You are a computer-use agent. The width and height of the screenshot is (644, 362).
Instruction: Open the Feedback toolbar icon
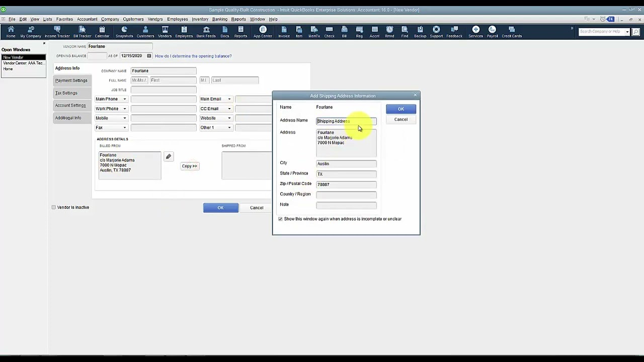[x=454, y=32]
